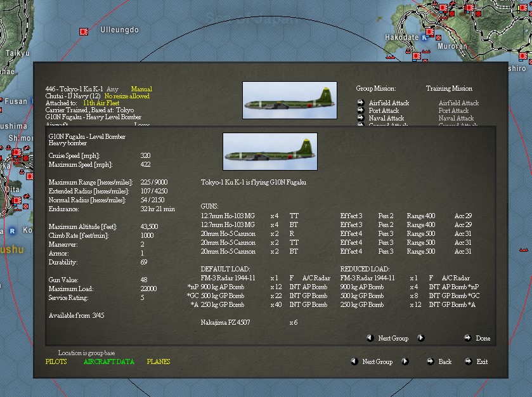Click Available from 3/45 text
This screenshot has height=397, width=532.
(76, 316)
